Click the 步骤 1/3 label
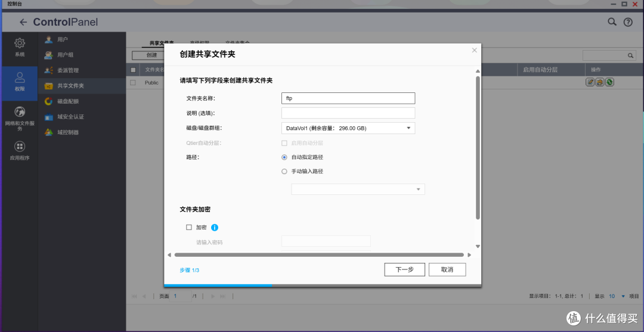 (x=190, y=270)
